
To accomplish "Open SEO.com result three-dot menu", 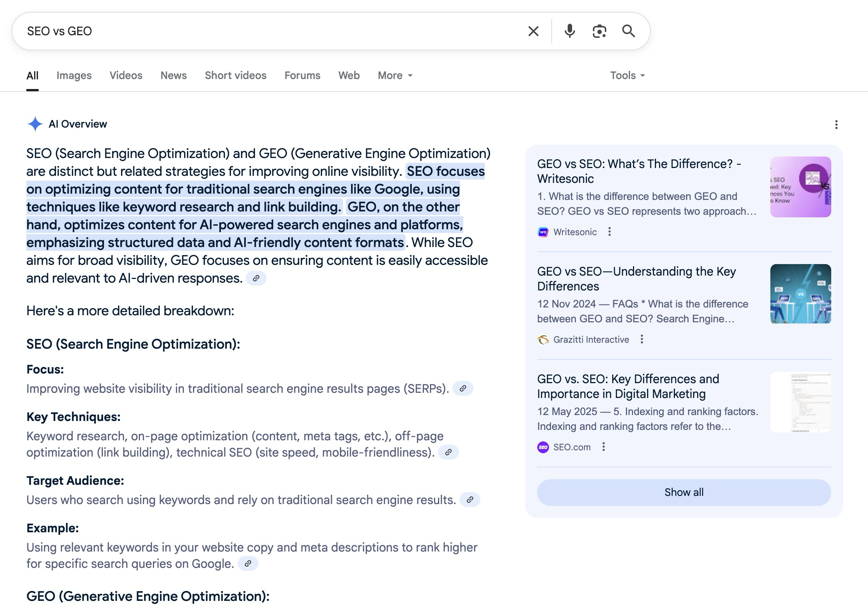I will [x=603, y=447].
